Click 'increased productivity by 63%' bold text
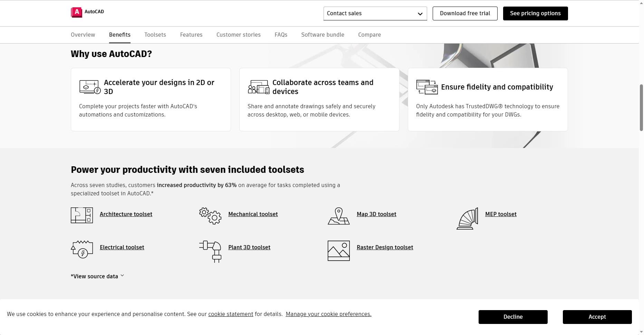 pyautogui.click(x=196, y=185)
